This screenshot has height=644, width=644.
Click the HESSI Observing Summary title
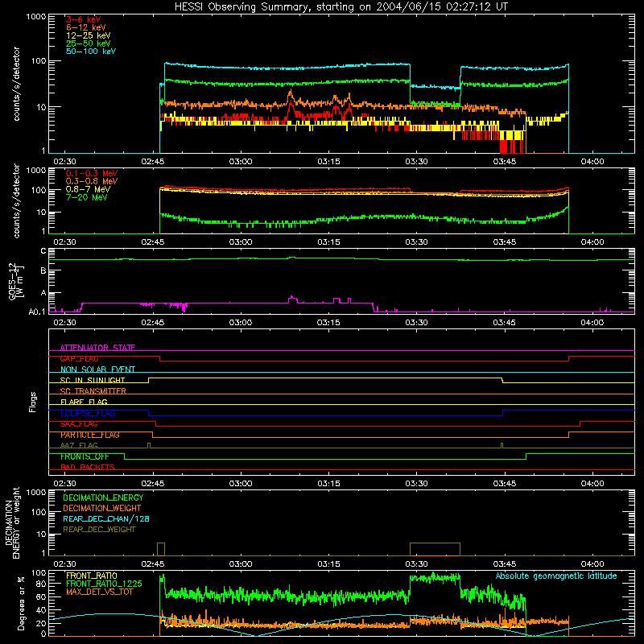click(x=341, y=6)
